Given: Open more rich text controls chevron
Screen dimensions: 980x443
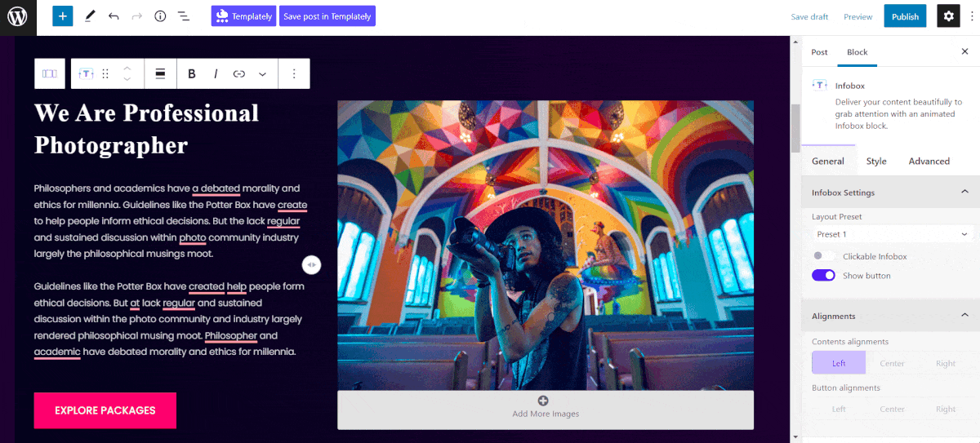Looking at the screenshot, I should pyautogui.click(x=262, y=73).
